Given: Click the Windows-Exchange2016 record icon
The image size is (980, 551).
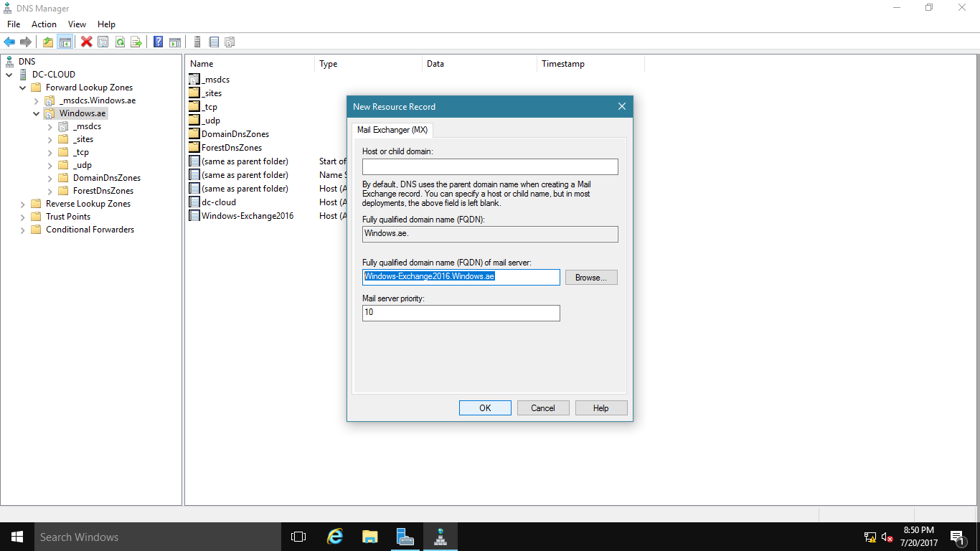Looking at the screenshot, I should tap(194, 216).
